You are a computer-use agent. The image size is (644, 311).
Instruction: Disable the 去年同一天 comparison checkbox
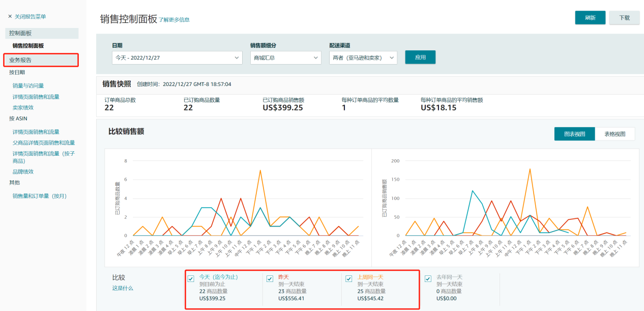point(428,278)
